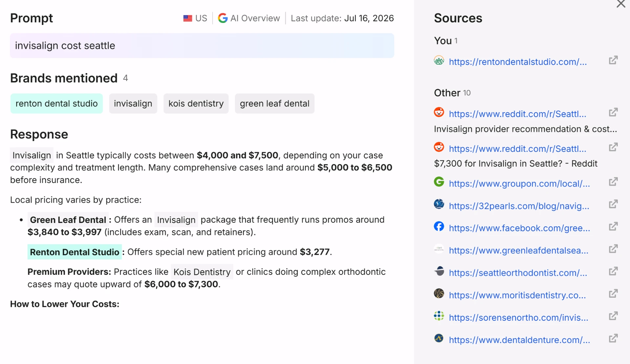
Task: Open external link icon for greenleafdentalsea source
Action: coord(613,249)
